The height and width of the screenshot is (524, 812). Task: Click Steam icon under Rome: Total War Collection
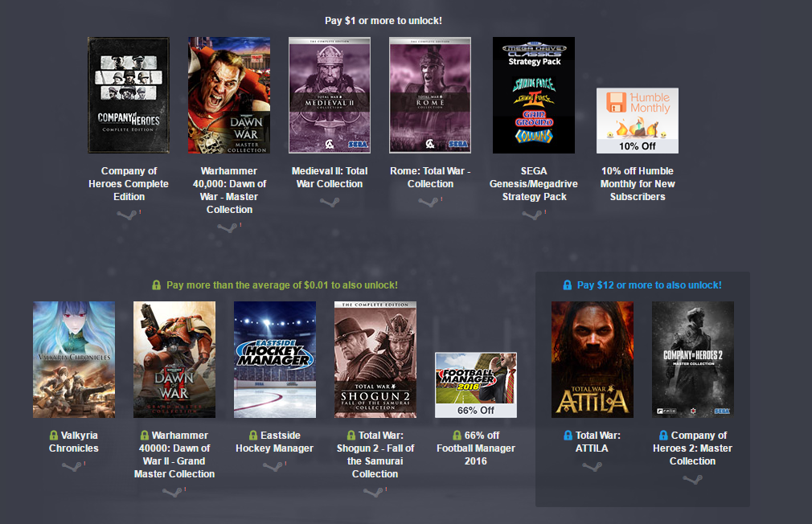(429, 202)
